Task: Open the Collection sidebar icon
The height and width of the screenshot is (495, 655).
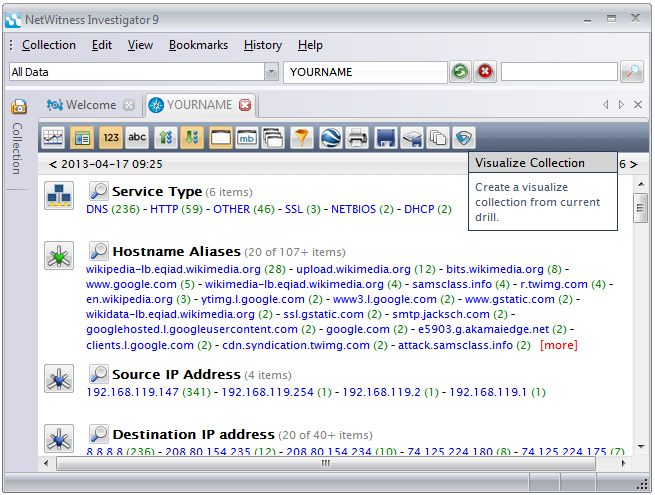Action: 19,107
